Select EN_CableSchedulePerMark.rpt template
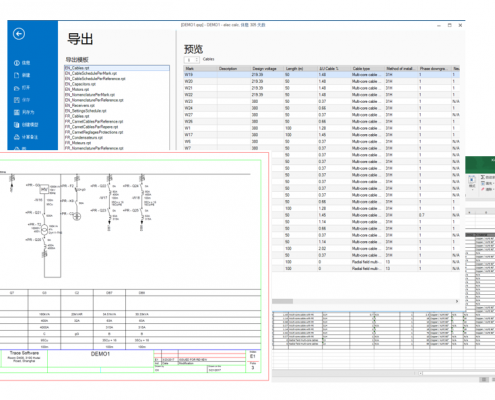Image resolution: width=495 pixels, height=400 pixels. (x=91, y=73)
